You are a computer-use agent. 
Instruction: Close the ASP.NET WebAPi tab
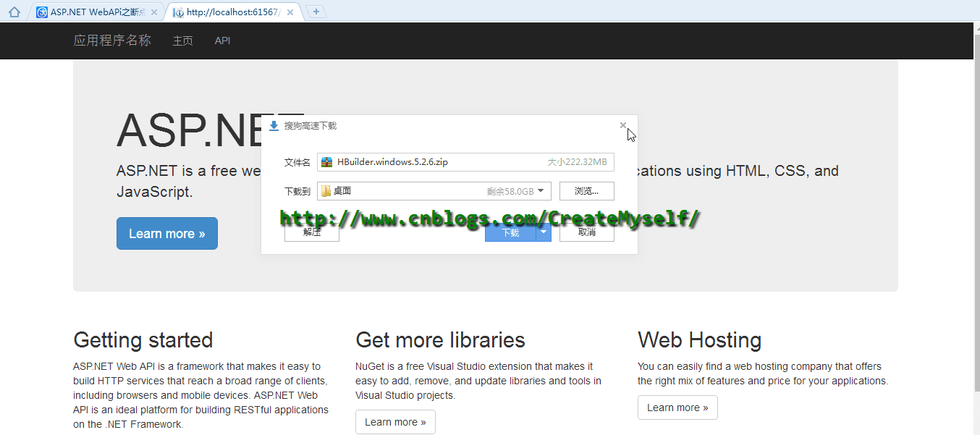(154, 12)
